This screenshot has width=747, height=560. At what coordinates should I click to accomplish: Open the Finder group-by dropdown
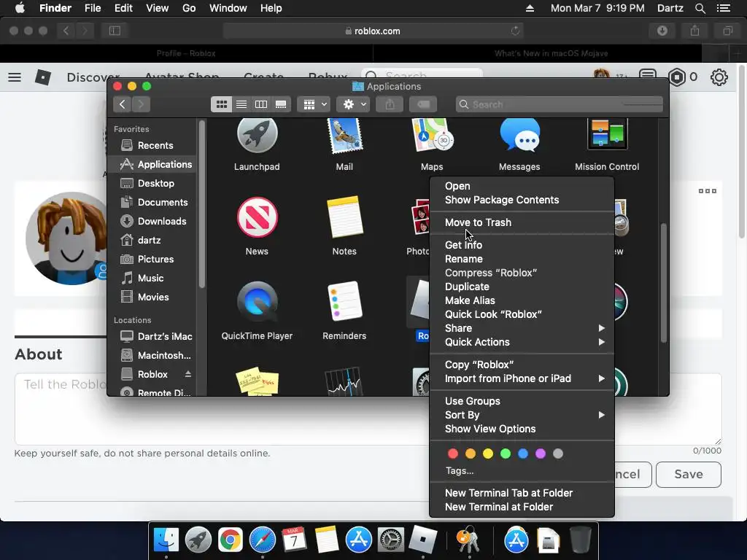pyautogui.click(x=314, y=104)
